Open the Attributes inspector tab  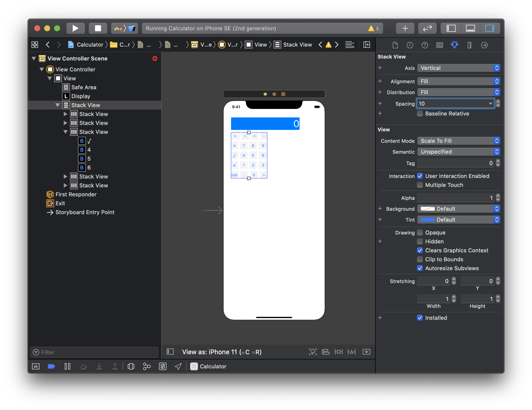point(454,45)
